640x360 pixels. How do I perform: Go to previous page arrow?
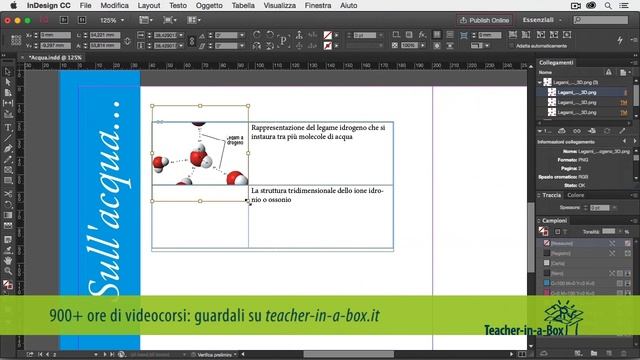point(47,355)
